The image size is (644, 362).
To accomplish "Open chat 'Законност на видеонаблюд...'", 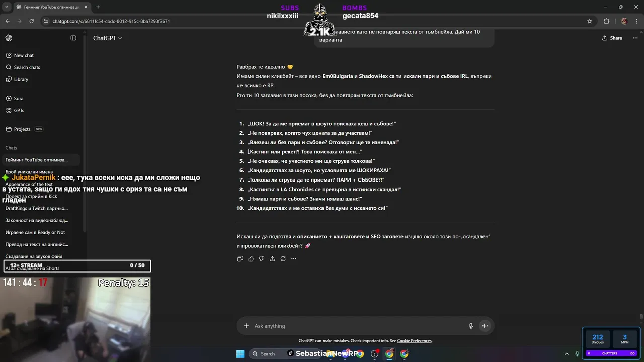I will (37, 220).
